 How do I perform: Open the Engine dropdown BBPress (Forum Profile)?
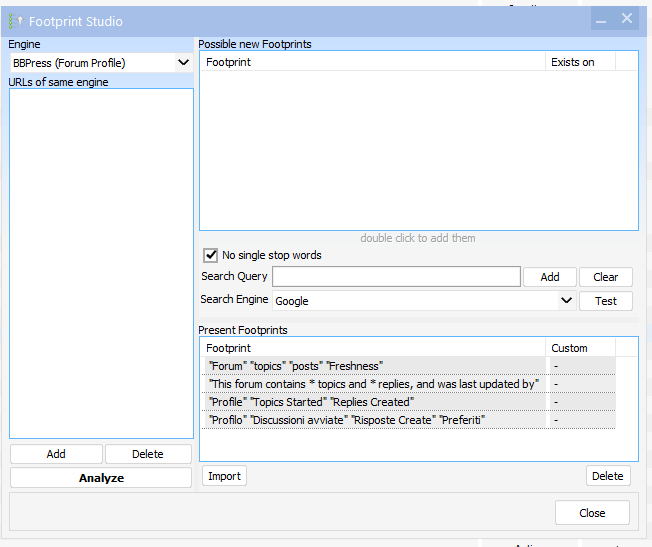(101, 63)
